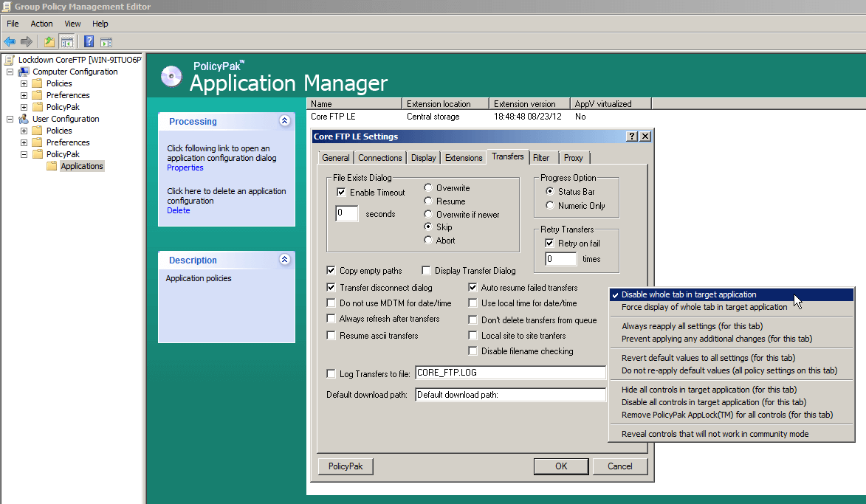This screenshot has width=866, height=504.
Task: Toggle the Auto resume failed transfers checkbox
Action: [x=472, y=287]
